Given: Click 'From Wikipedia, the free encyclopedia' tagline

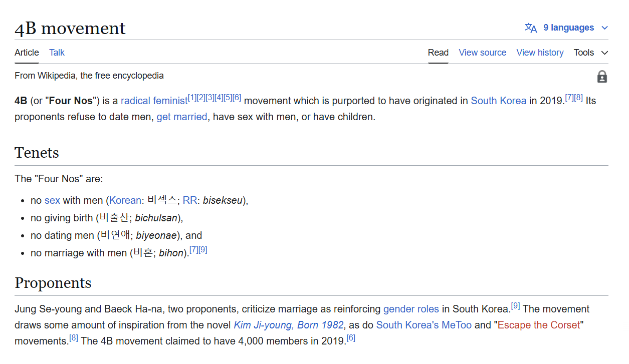Looking at the screenshot, I should 89,76.
